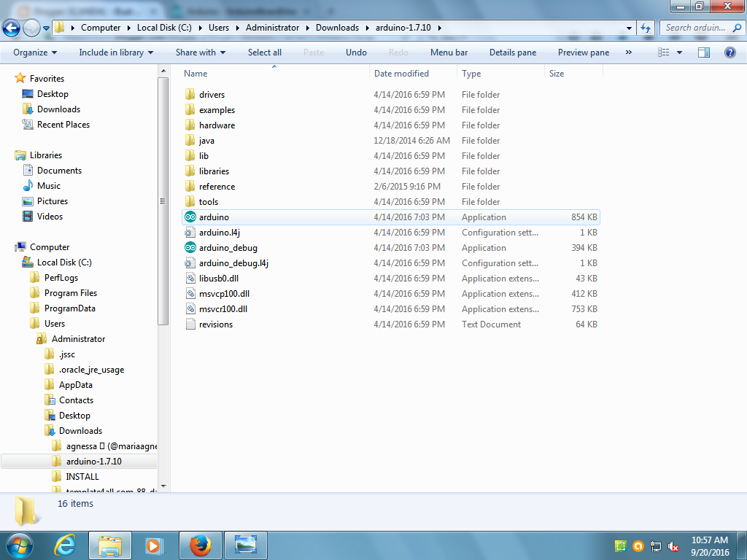Screen dimensions: 747x560
Task: Select the reference folder row
Action: tap(391, 186)
